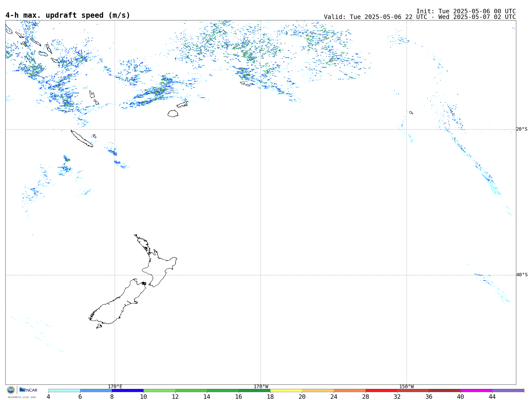This screenshot has height=400, width=532.
Task: Click the colorbar tick label 4
Action: tap(48, 397)
